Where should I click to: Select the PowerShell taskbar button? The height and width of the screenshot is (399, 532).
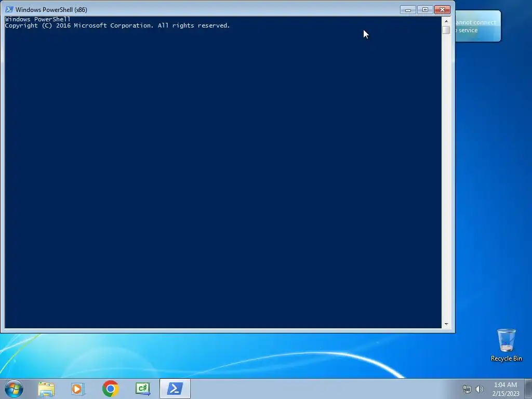tap(175, 389)
